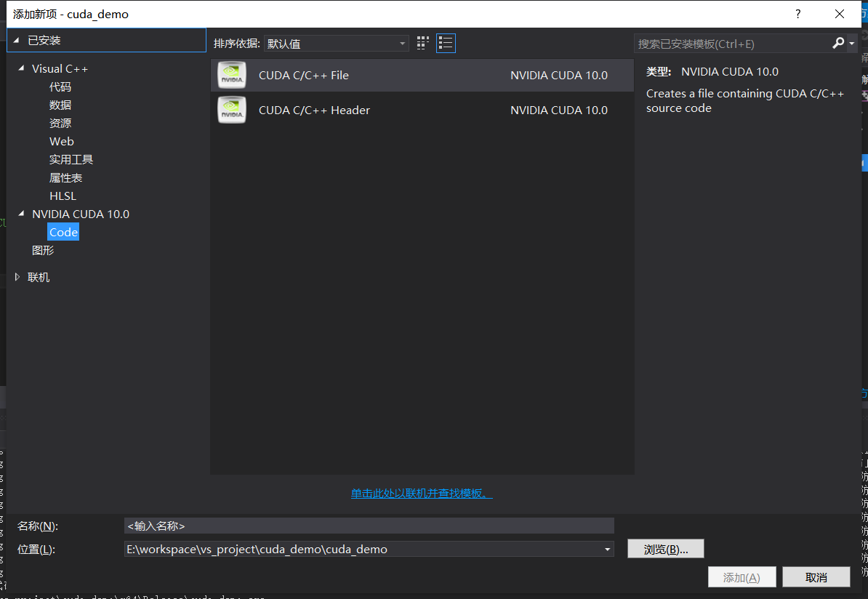Select the 资源 category
The height and width of the screenshot is (599, 868).
point(60,124)
